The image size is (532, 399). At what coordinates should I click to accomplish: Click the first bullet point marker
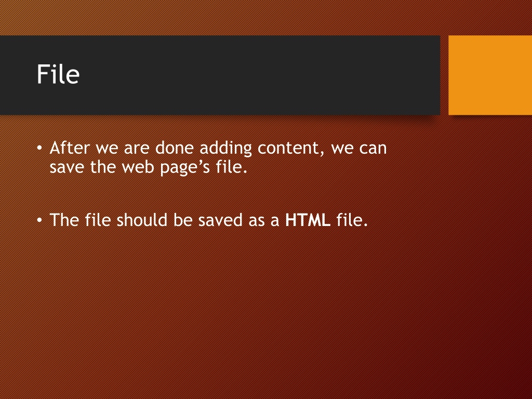pos(39,148)
